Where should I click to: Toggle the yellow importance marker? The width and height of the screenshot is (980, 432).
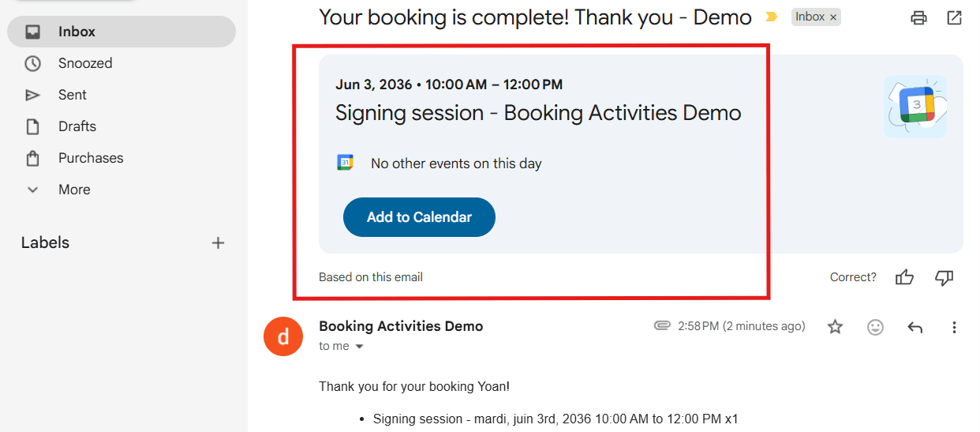coord(772,17)
